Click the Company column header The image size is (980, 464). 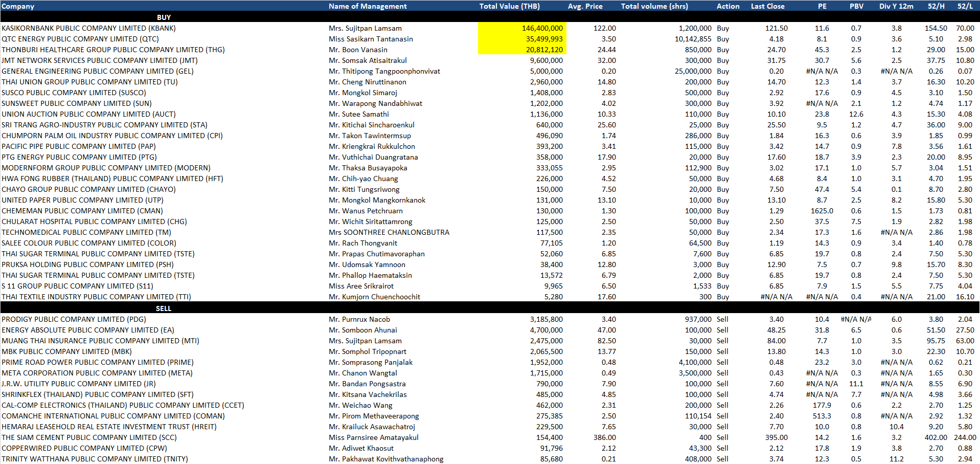click(18, 6)
